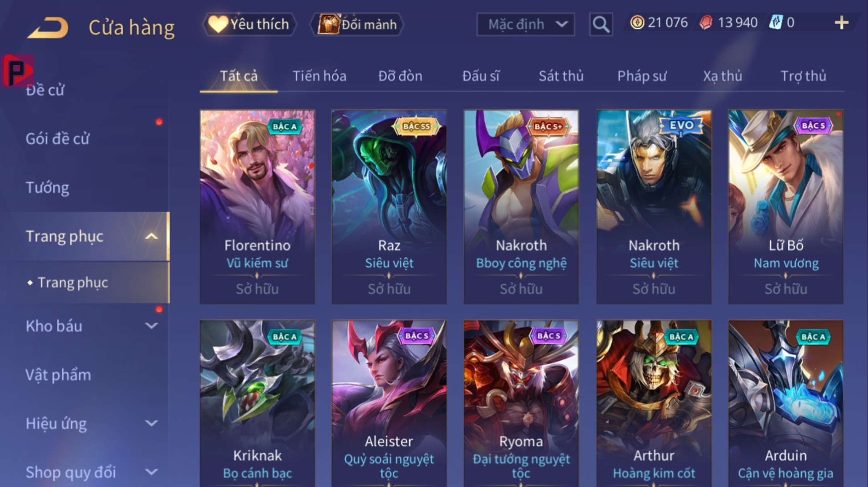Click the gold coin balance icon
Screen dimensions: 868x487
point(637,22)
